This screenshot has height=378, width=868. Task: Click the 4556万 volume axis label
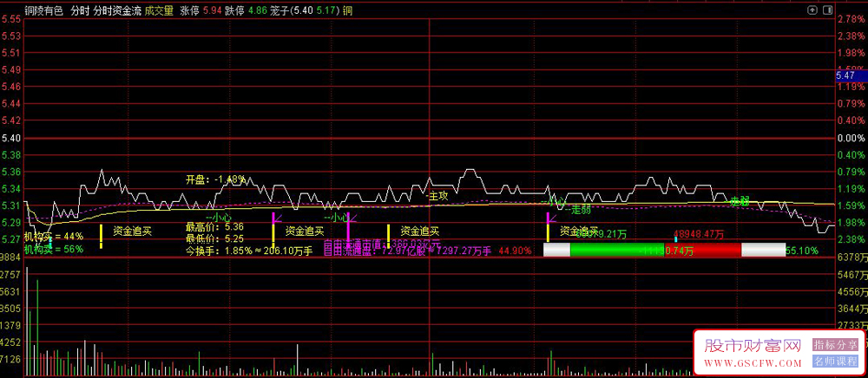tap(852, 291)
